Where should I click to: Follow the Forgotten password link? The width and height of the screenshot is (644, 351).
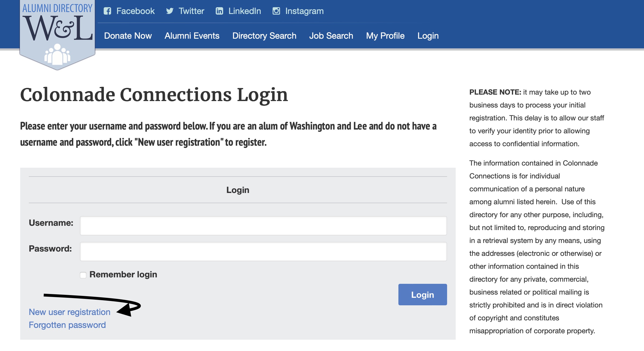pyautogui.click(x=67, y=325)
